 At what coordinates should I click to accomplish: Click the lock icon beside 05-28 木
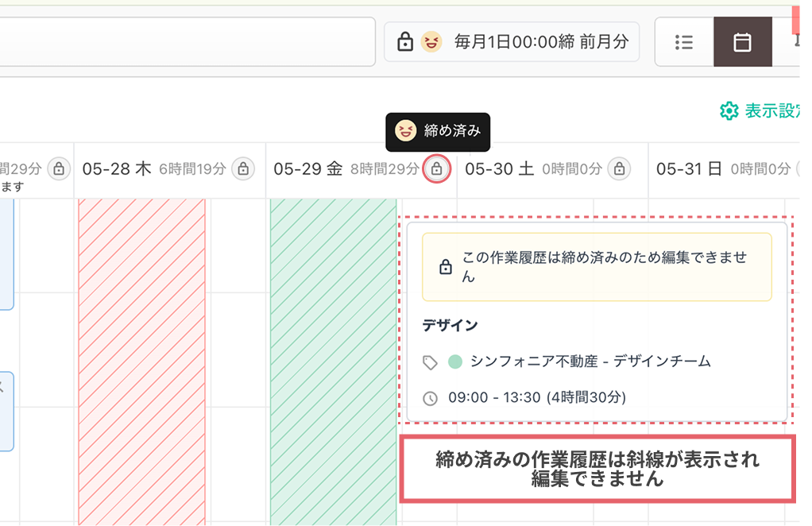point(243,168)
